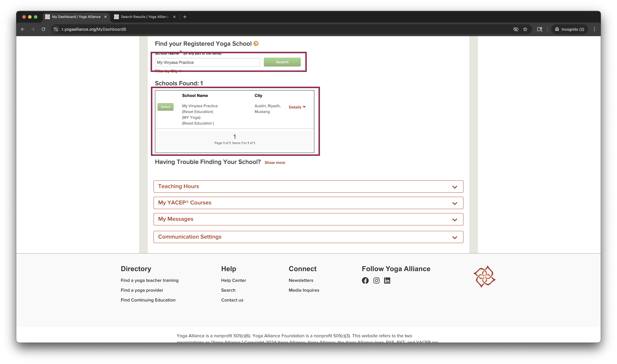Click the green Search button
Image resolution: width=617 pixels, height=364 pixels.
[x=282, y=62]
